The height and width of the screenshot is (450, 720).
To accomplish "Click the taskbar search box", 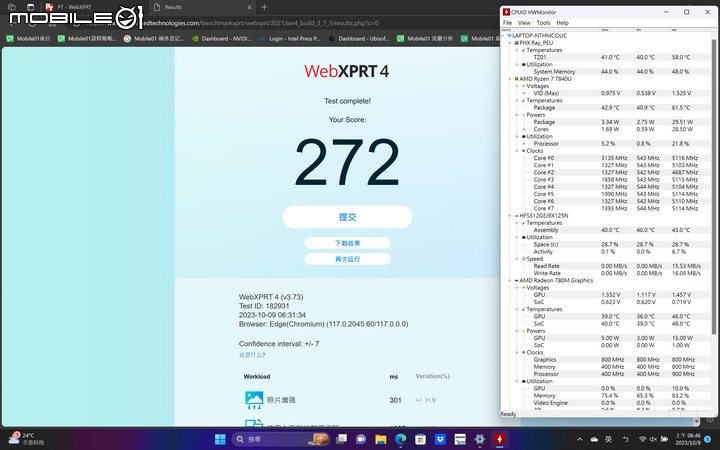I will click(281, 439).
